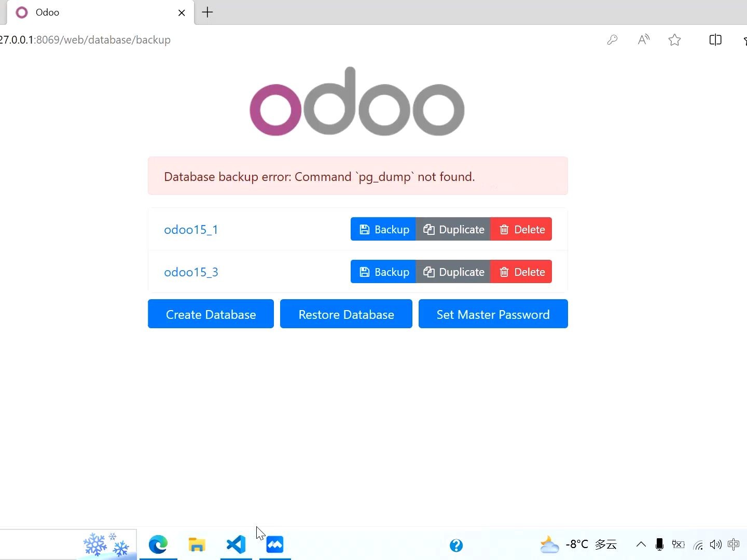Delete the odoo15_3 database
The image size is (747, 560).
pyautogui.click(x=521, y=272)
